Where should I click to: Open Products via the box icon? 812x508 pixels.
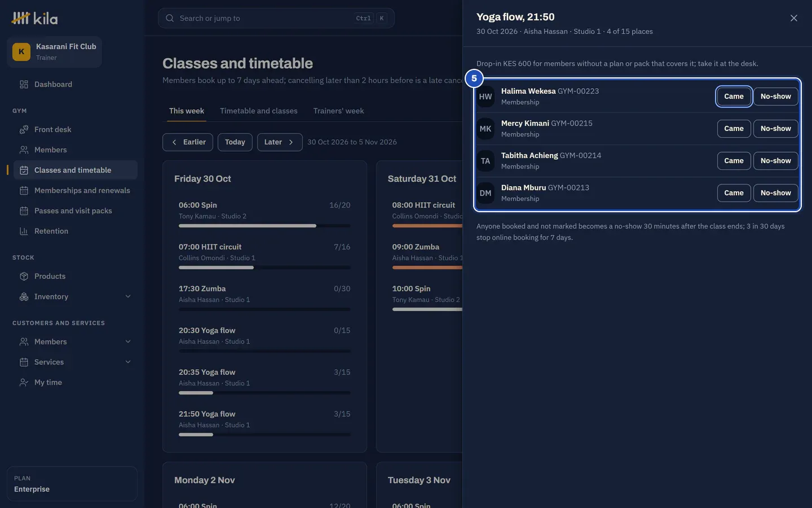coord(24,276)
